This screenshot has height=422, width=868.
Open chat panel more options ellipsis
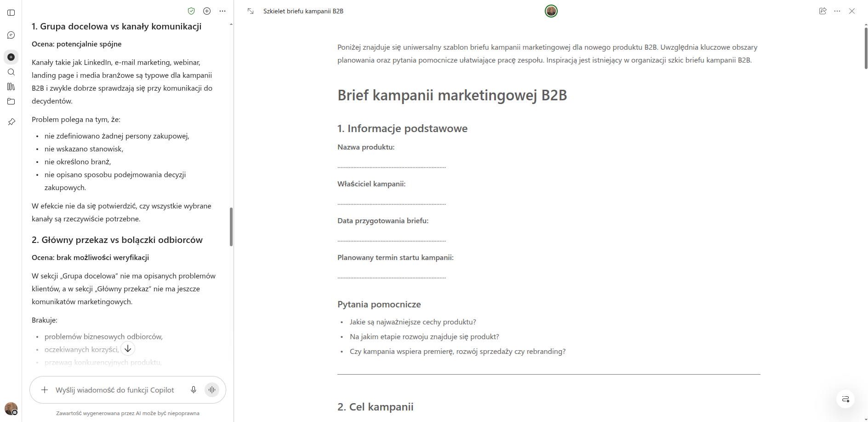(223, 11)
